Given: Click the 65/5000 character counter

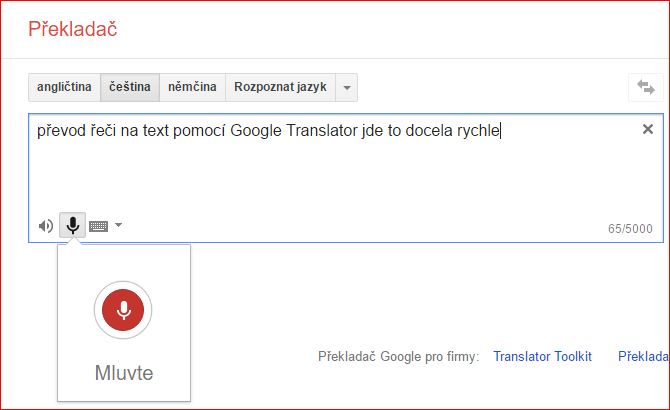Looking at the screenshot, I should (x=630, y=228).
